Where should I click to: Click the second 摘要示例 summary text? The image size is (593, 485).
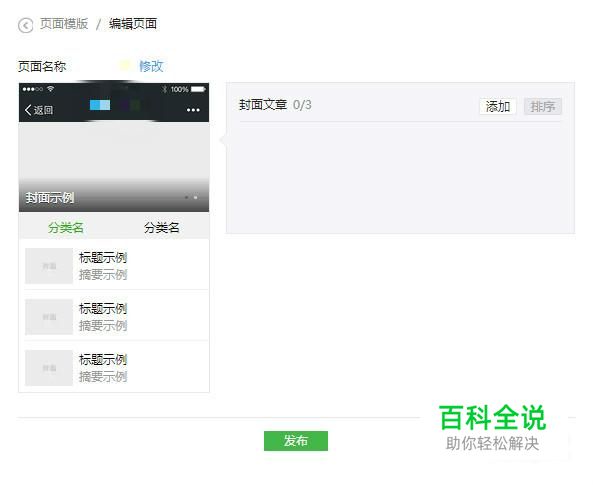pyautogui.click(x=103, y=325)
